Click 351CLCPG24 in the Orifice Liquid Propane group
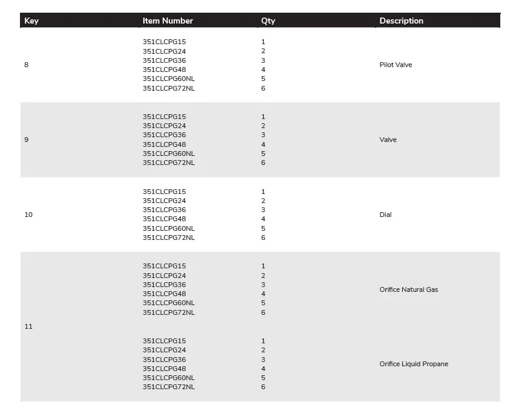The image size is (516, 420). pyautogui.click(x=165, y=350)
